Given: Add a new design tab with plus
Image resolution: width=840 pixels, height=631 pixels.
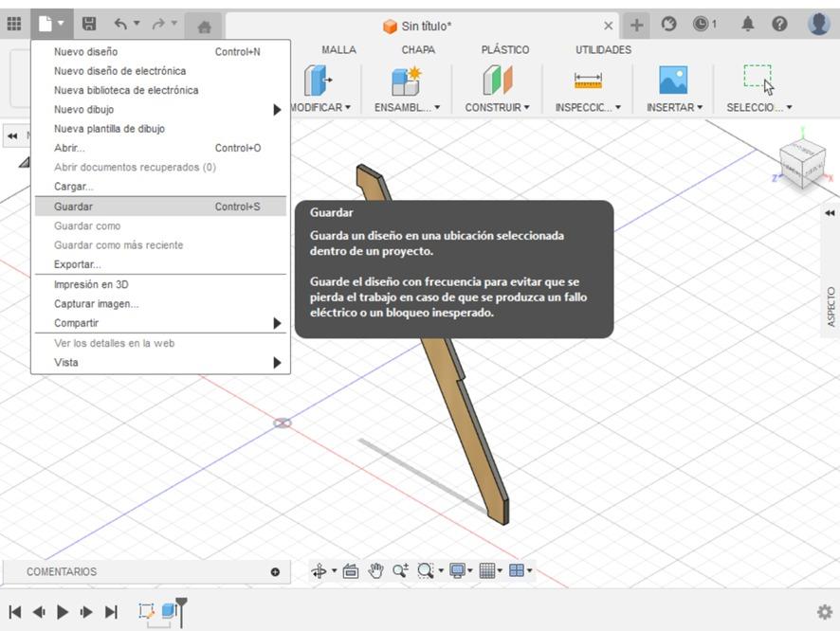Looking at the screenshot, I should coord(636,26).
